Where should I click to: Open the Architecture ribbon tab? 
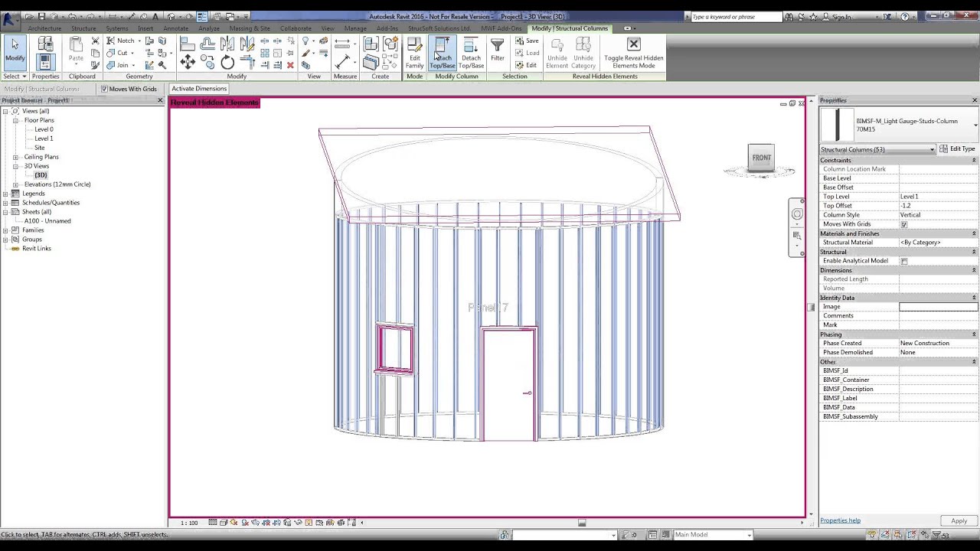pyautogui.click(x=44, y=28)
